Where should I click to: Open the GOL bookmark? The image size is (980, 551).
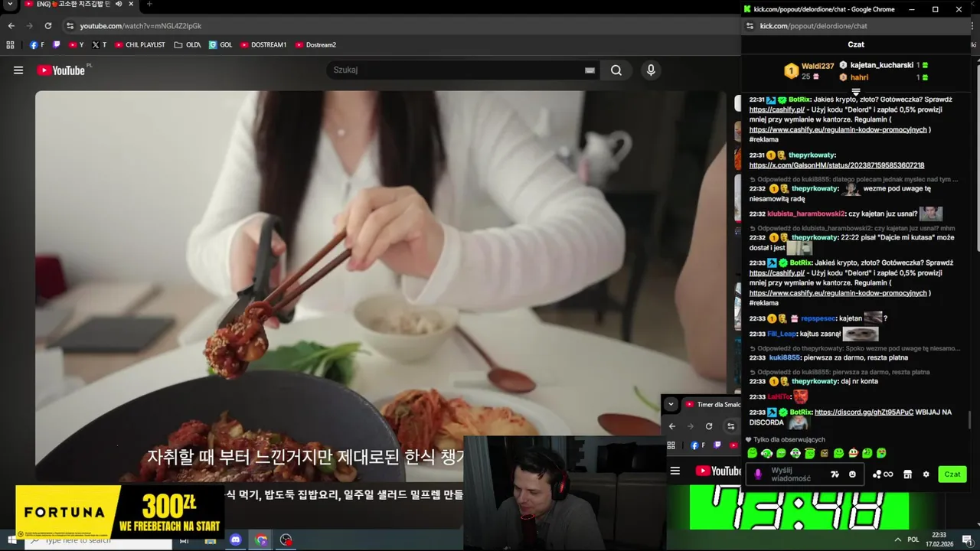[220, 45]
